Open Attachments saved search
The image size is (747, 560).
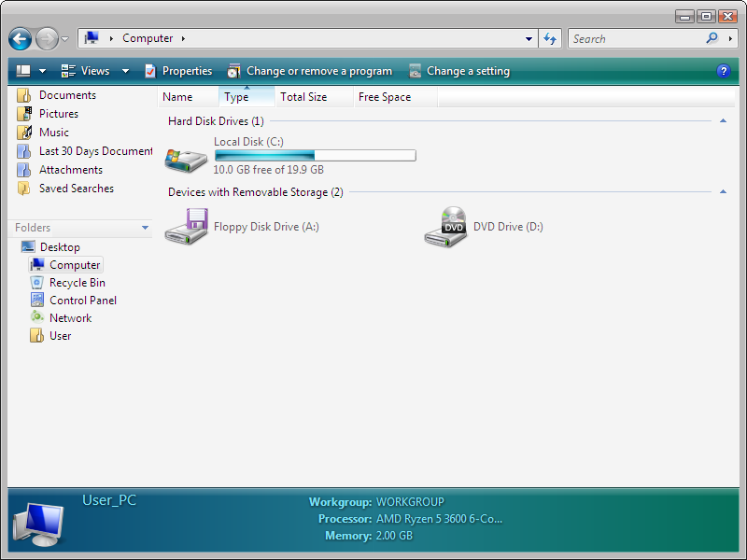pyautogui.click(x=71, y=170)
